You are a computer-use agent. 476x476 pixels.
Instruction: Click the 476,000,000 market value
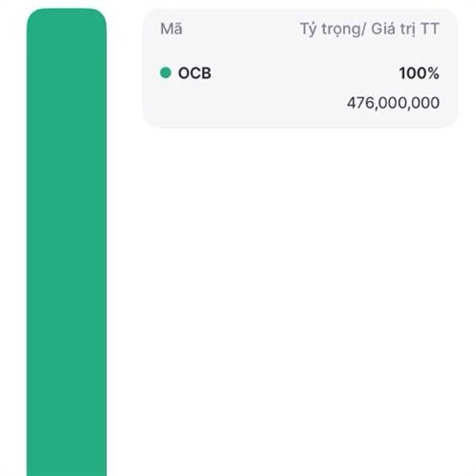393,103
